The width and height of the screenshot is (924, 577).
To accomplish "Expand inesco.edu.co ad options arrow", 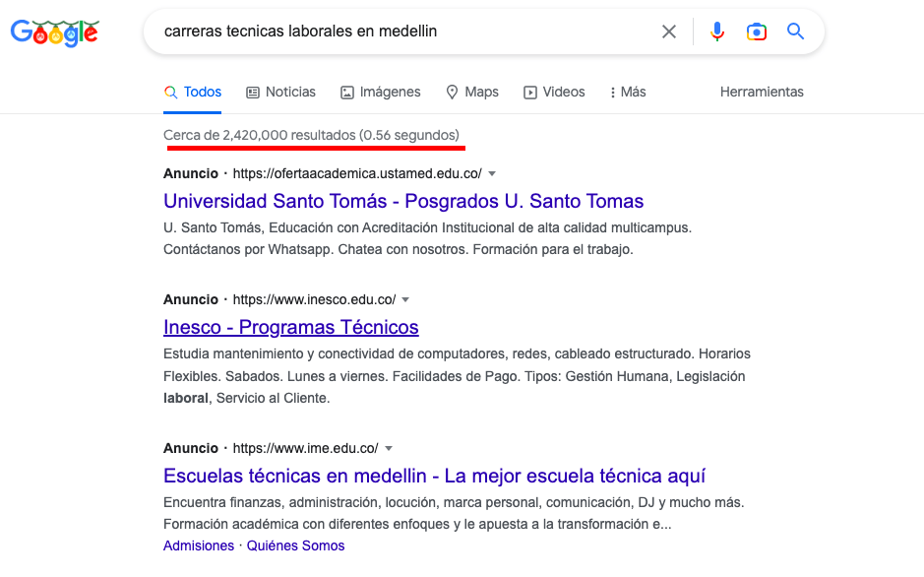I will click(x=405, y=300).
